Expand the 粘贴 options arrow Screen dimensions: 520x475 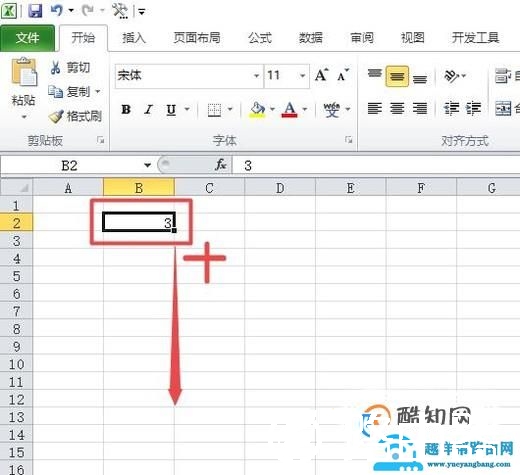pos(24,117)
